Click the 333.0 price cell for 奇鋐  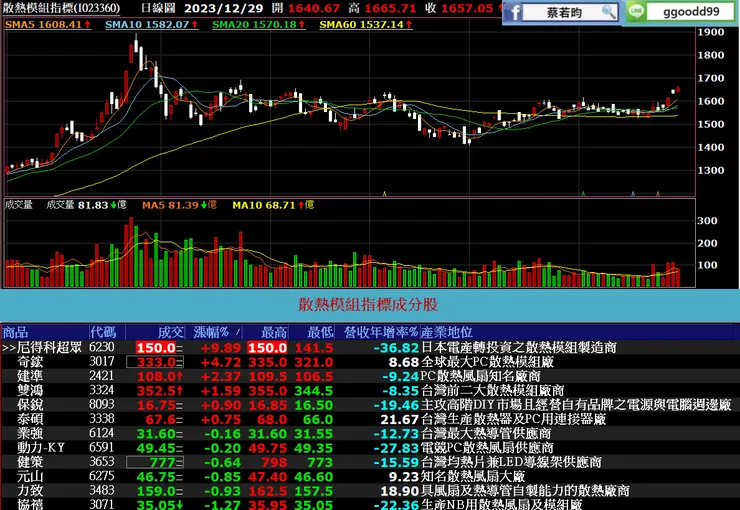click(x=155, y=362)
